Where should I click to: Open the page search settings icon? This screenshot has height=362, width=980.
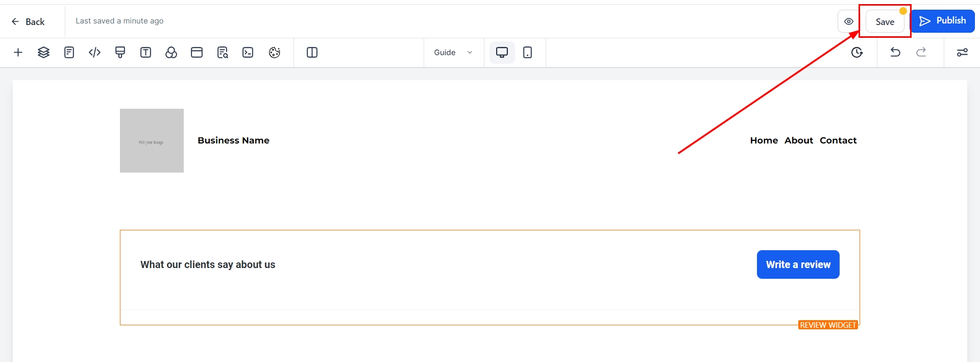coord(223,53)
